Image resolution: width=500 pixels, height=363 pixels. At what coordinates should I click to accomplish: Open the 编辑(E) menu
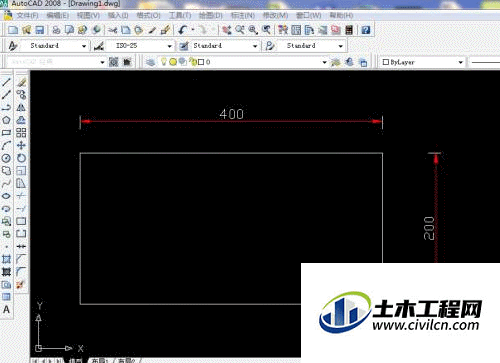tap(58, 15)
